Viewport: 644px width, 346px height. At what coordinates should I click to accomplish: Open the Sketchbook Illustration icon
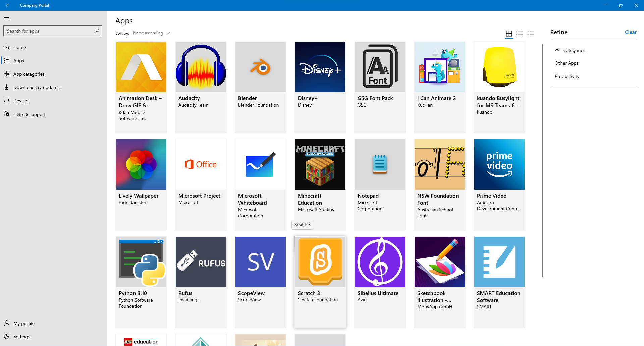(x=440, y=262)
